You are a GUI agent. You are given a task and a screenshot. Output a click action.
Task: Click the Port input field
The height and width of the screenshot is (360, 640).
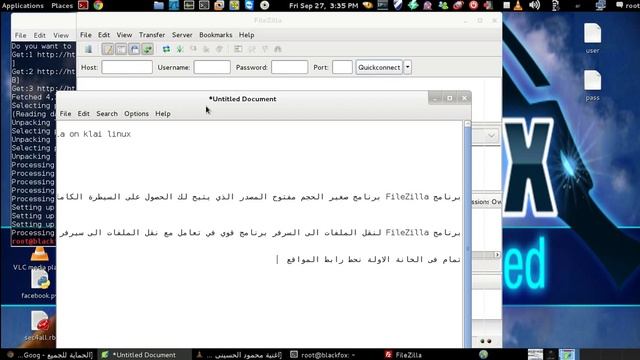342,67
